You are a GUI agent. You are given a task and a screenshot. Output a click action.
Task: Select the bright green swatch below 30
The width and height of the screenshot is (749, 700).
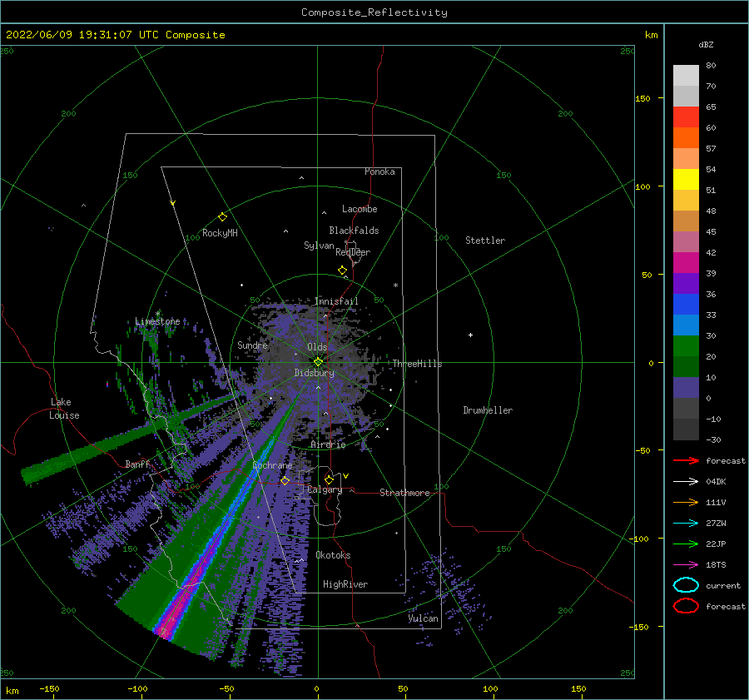click(x=686, y=346)
